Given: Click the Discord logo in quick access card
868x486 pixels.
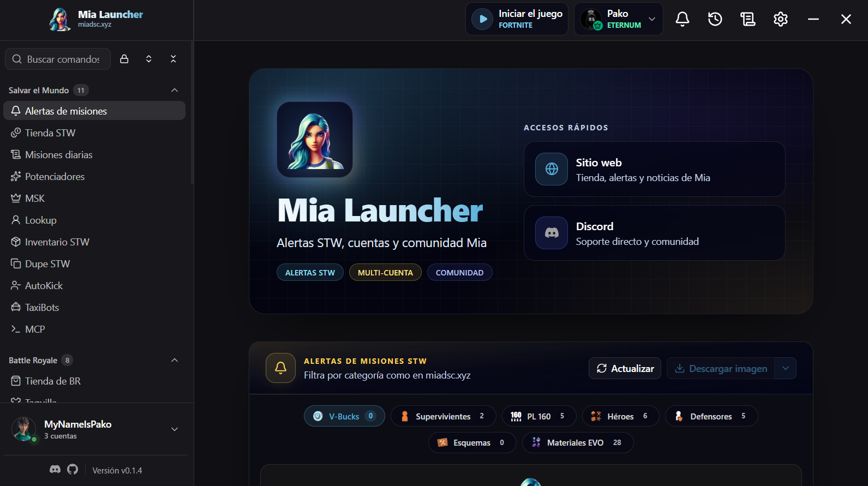Looking at the screenshot, I should click(552, 233).
